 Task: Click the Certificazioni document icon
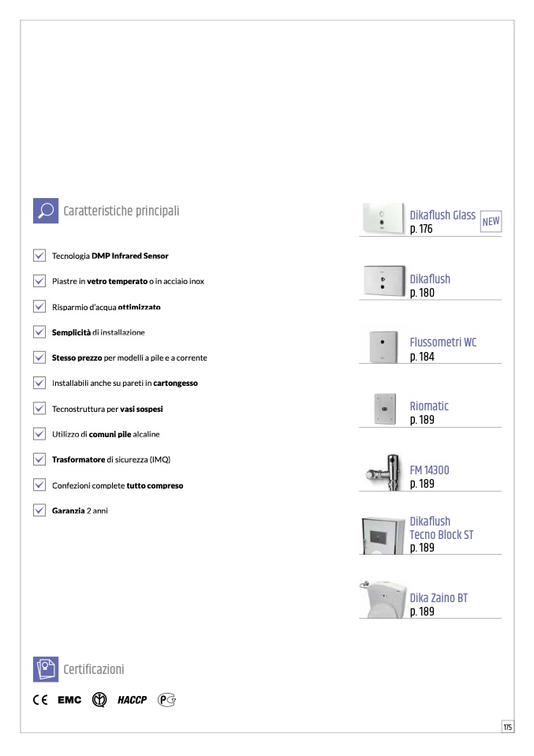point(46,669)
